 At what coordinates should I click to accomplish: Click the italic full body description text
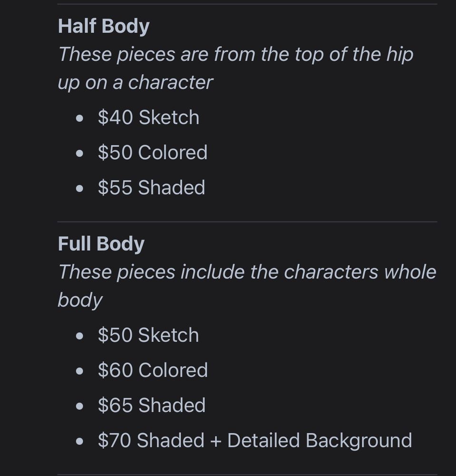[247, 286]
